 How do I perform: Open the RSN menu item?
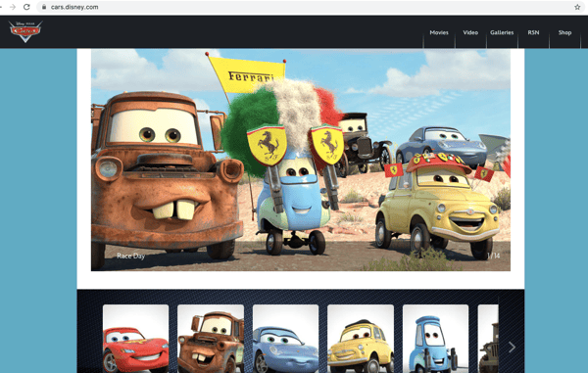(x=533, y=32)
